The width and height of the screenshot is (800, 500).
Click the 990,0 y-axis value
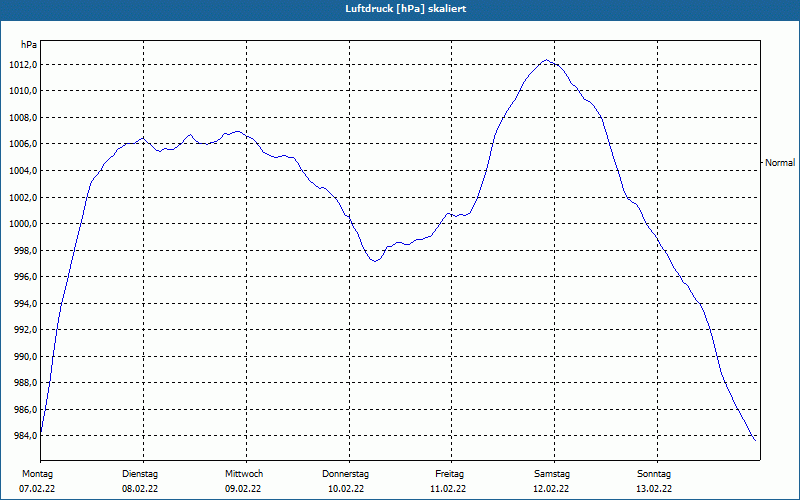point(25,356)
